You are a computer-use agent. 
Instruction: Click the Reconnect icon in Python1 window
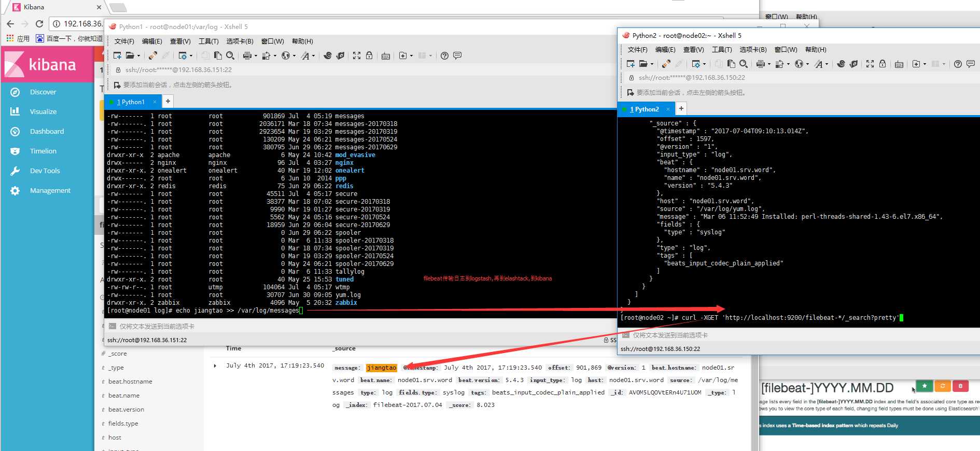tap(153, 55)
